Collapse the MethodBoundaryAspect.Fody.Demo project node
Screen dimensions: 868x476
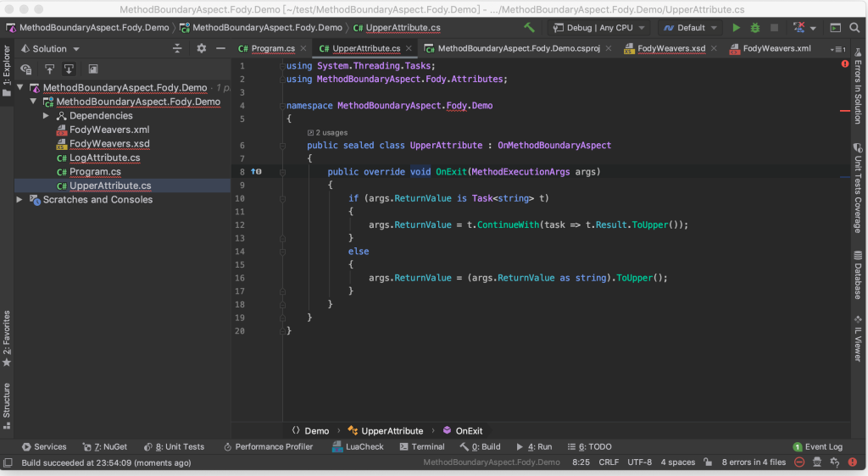(34, 102)
